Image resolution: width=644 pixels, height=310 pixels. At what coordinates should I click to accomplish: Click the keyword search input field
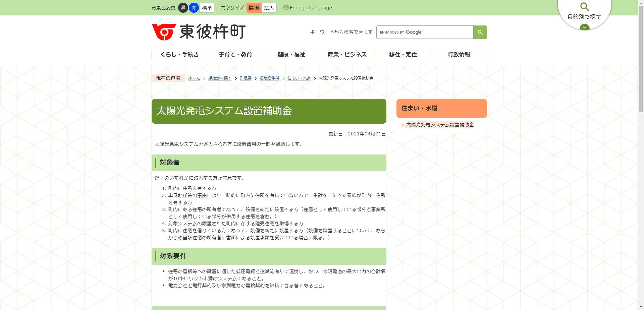click(424, 32)
